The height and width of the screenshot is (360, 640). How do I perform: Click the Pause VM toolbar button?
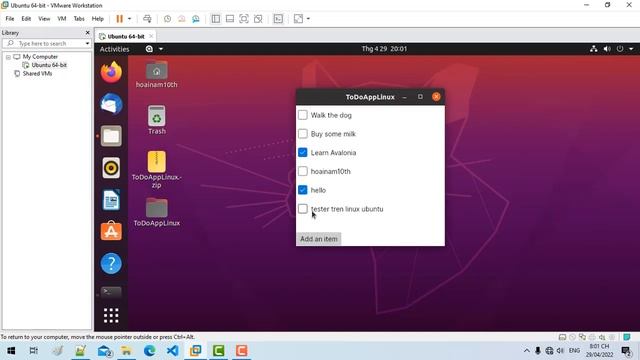[x=120, y=19]
